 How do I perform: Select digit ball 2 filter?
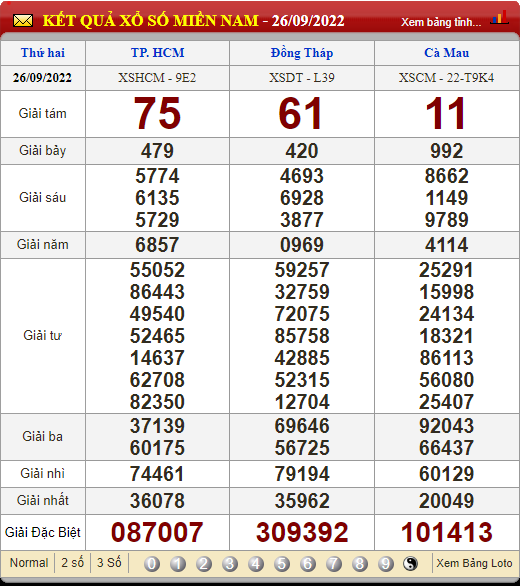coord(204,564)
